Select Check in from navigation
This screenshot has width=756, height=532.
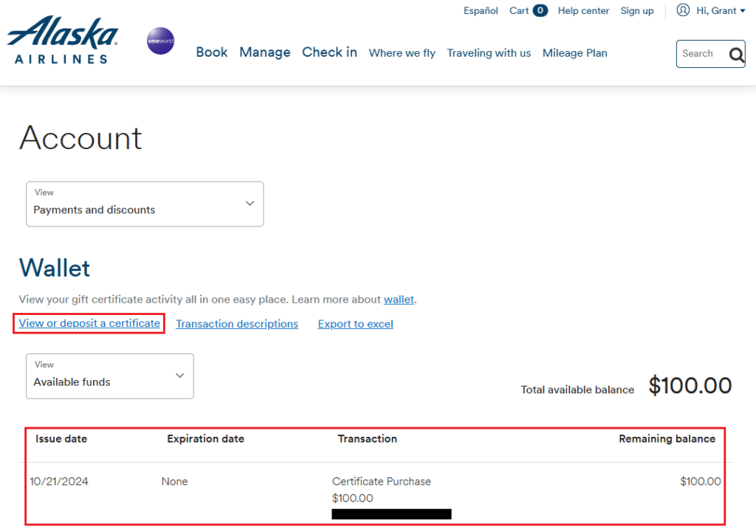click(329, 52)
